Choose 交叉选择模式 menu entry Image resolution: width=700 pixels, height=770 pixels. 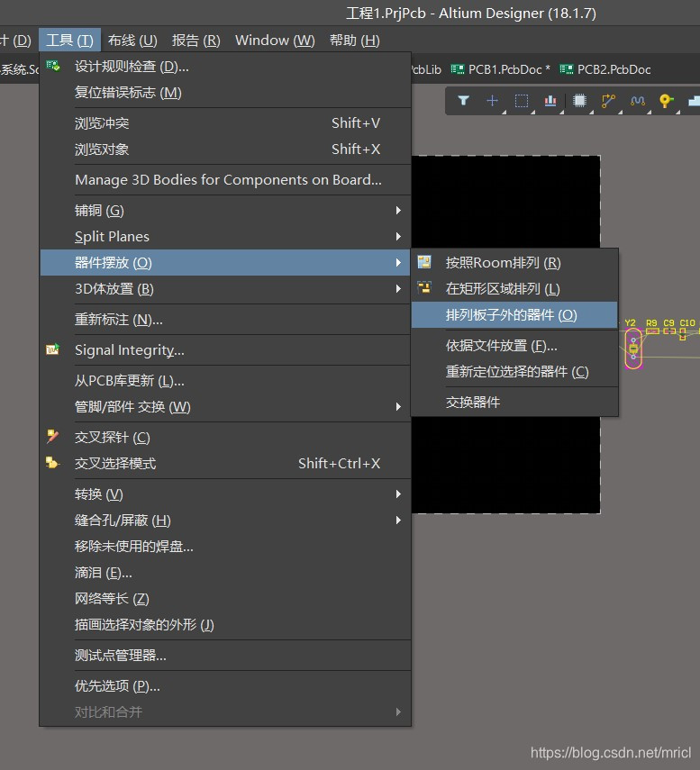coord(225,463)
